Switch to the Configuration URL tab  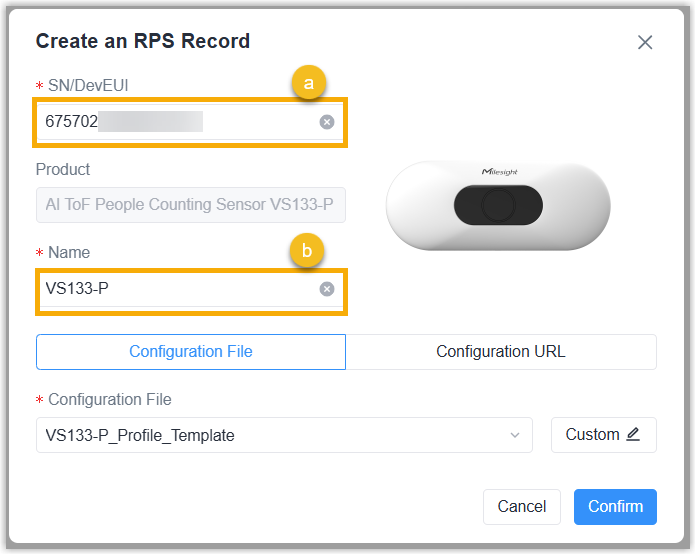pos(501,352)
